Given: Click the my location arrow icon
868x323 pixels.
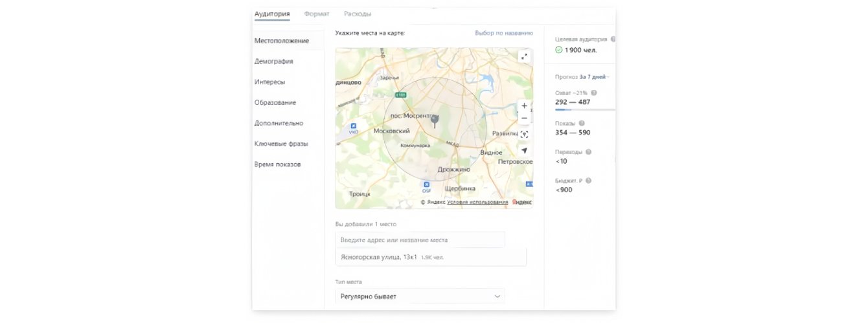Looking at the screenshot, I should point(524,150).
